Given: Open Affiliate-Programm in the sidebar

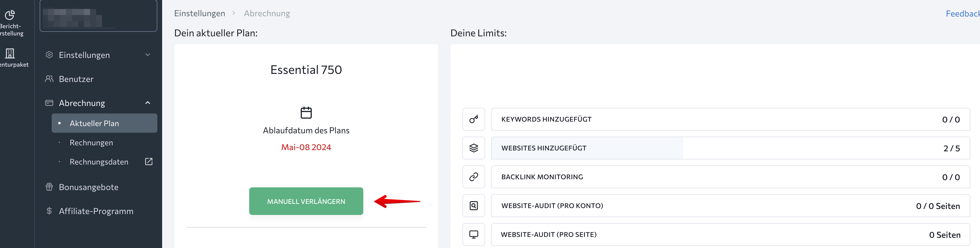Looking at the screenshot, I should coord(96,211).
